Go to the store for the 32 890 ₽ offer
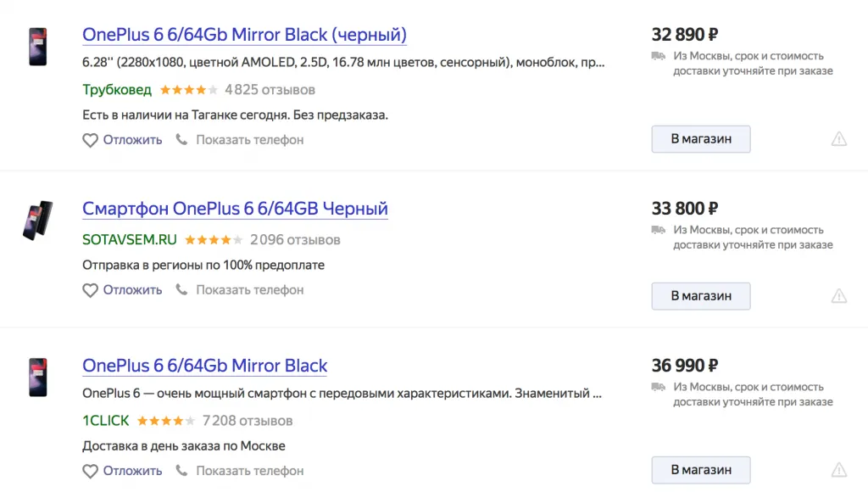Screen dimensions: 868x498 click(x=700, y=139)
